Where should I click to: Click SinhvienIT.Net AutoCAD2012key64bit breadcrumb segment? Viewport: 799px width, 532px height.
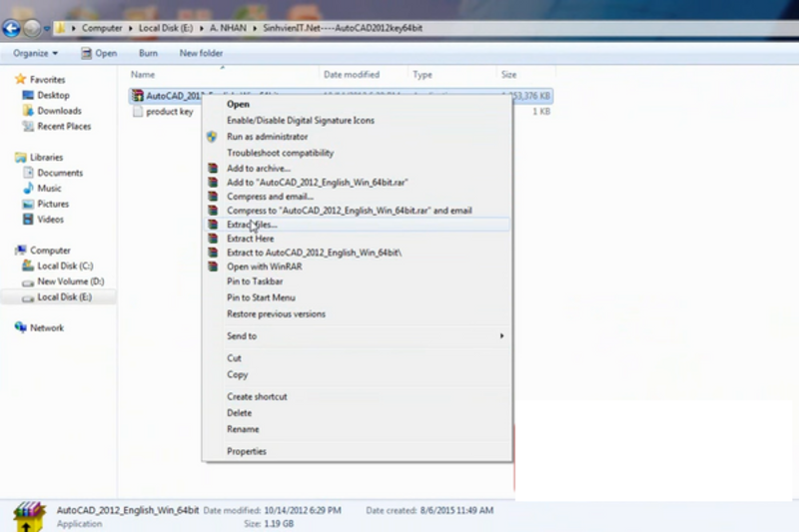click(x=343, y=28)
